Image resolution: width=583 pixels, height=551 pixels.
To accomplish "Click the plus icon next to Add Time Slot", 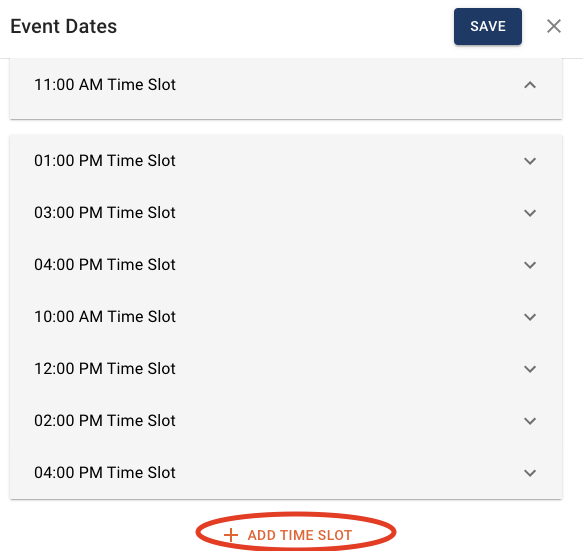I will [x=231, y=535].
